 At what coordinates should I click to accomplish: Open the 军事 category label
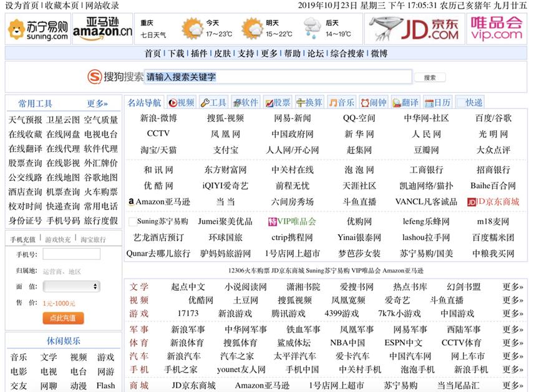(x=139, y=329)
